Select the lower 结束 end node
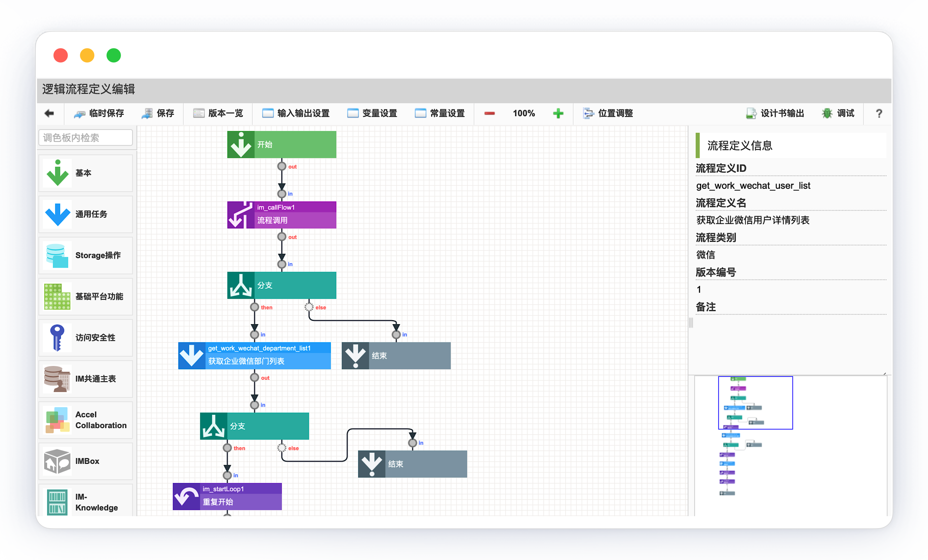 click(x=412, y=464)
